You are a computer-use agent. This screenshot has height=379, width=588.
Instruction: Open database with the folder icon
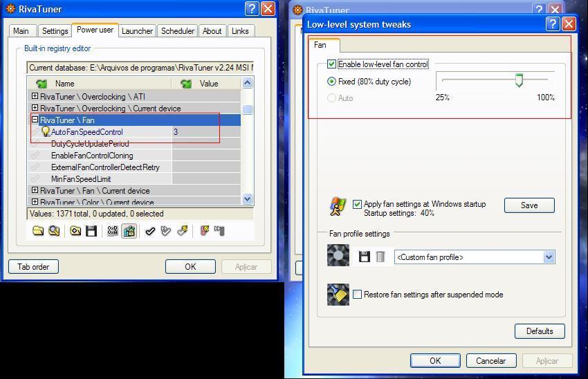(x=38, y=230)
